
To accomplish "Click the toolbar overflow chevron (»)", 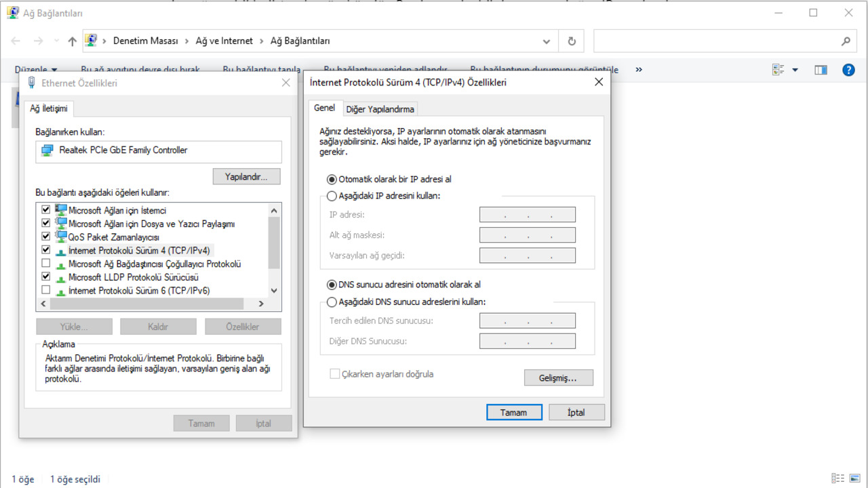I will pyautogui.click(x=638, y=70).
